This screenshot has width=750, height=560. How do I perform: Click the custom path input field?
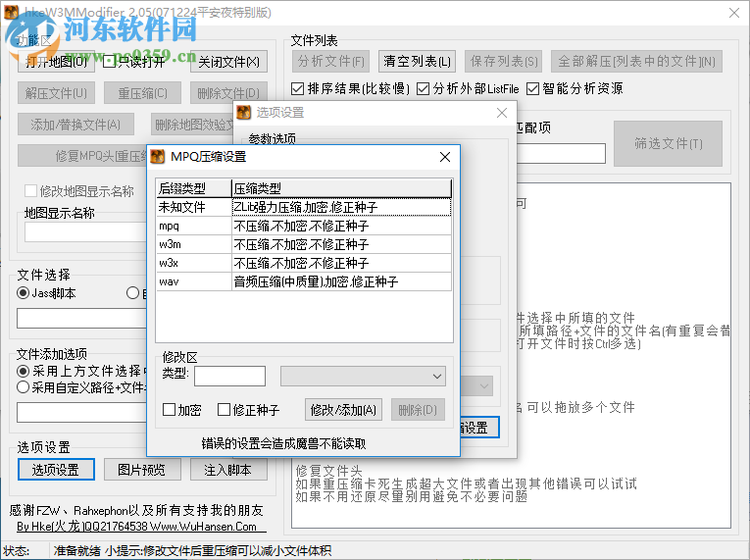point(82,412)
